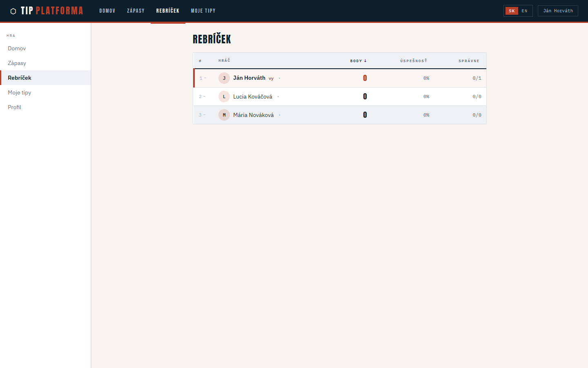The width and height of the screenshot is (588, 368).
Task: Click Ján Horváth's J avatar
Action: click(224, 78)
